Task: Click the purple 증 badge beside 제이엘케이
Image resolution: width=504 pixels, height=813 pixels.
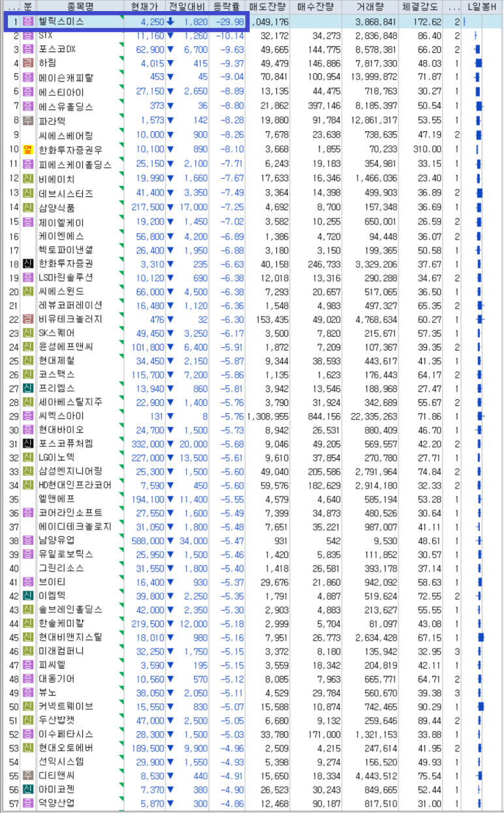Action: pos(27,222)
